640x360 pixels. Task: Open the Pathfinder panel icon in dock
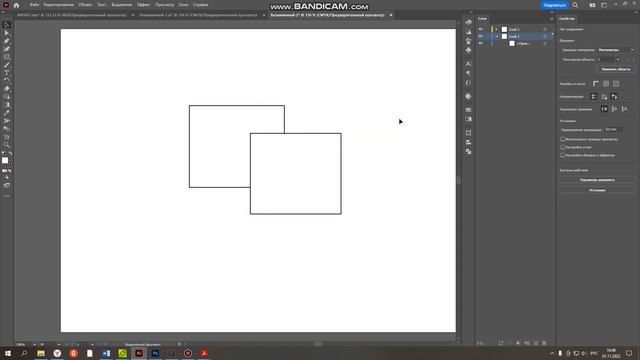468,151
